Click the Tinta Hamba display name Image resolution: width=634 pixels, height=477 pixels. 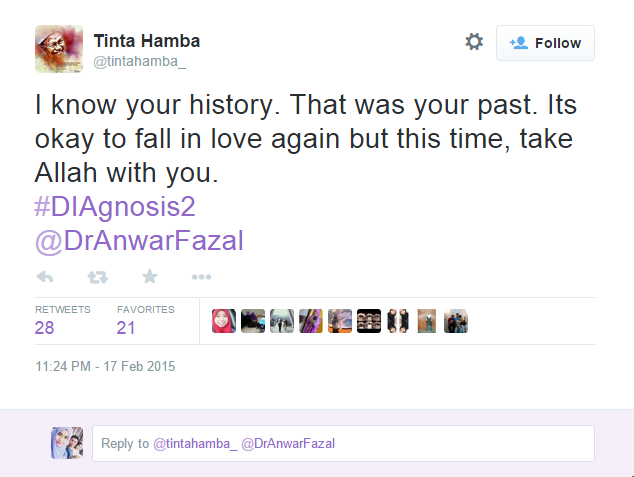(x=146, y=41)
